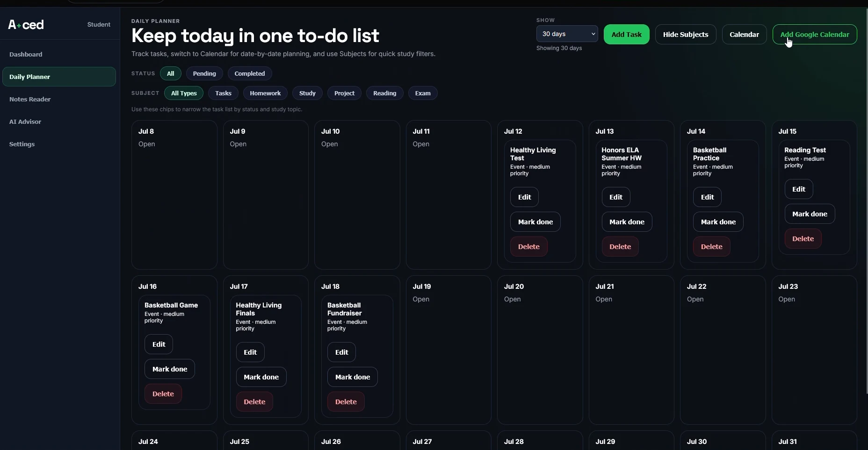
Task: Click the page's vertical scrollbar
Action: pyautogui.click(x=866, y=201)
